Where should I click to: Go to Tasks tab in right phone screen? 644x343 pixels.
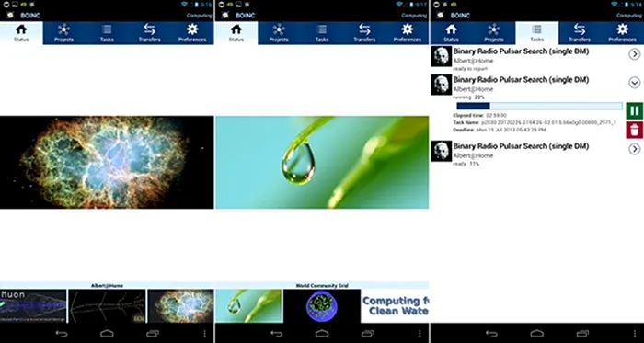click(x=536, y=33)
